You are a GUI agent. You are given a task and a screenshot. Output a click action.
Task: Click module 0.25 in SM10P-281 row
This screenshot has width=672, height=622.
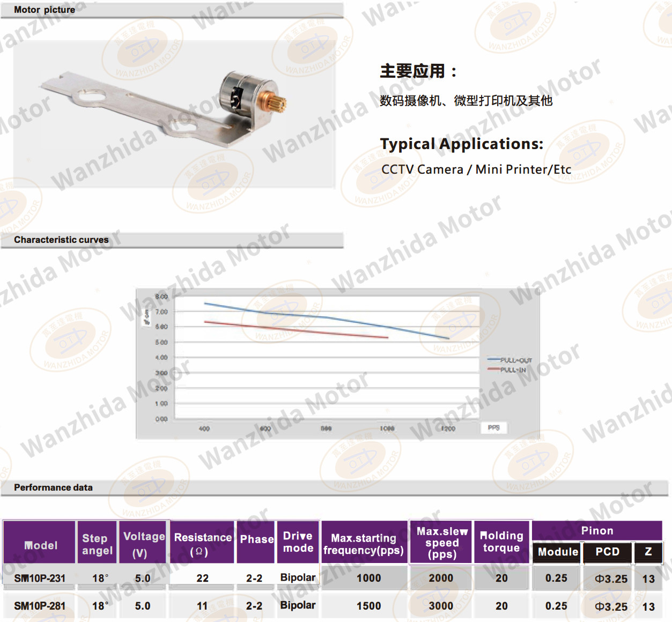click(x=556, y=606)
